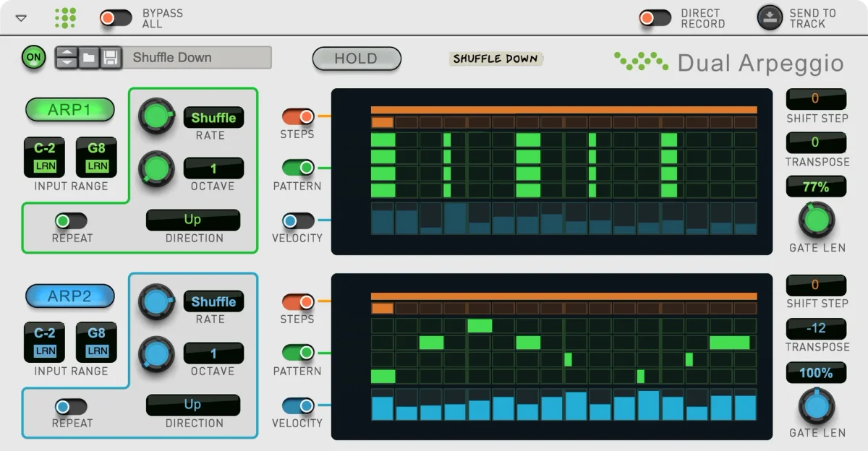Click ARP2 octave value display
The height and width of the screenshot is (451, 868).
pyautogui.click(x=213, y=353)
